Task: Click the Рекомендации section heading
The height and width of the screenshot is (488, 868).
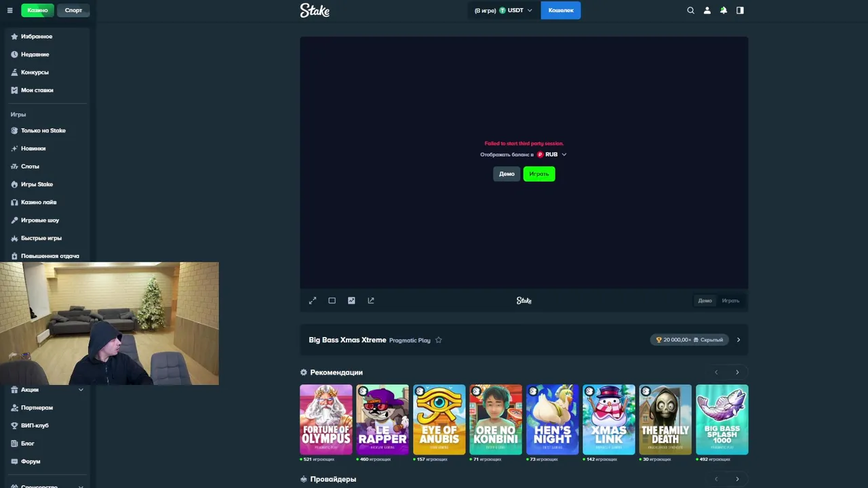Action: pos(336,373)
